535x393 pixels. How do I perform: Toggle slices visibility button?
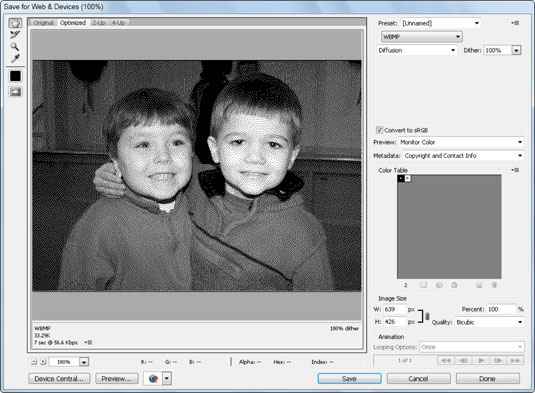coord(15,92)
